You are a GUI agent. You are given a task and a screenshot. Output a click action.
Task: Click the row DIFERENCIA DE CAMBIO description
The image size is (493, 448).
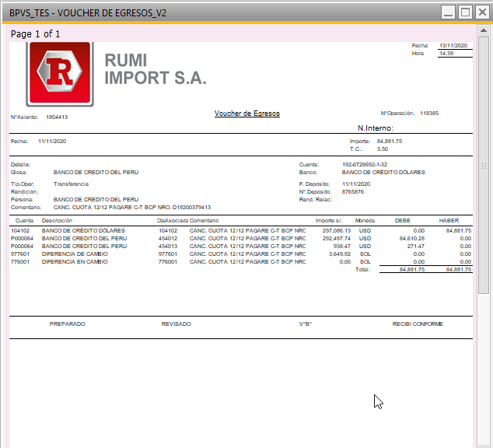pos(75,254)
